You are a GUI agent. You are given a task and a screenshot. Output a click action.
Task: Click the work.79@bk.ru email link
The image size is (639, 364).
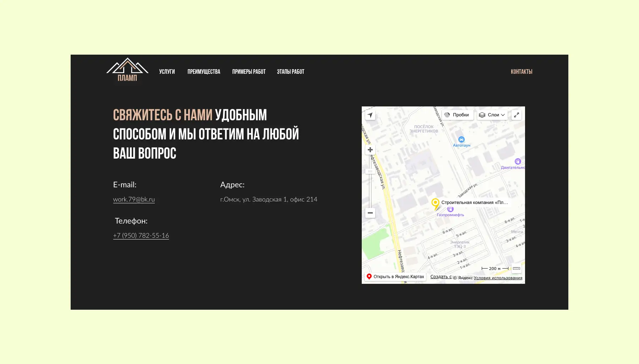pyautogui.click(x=134, y=199)
